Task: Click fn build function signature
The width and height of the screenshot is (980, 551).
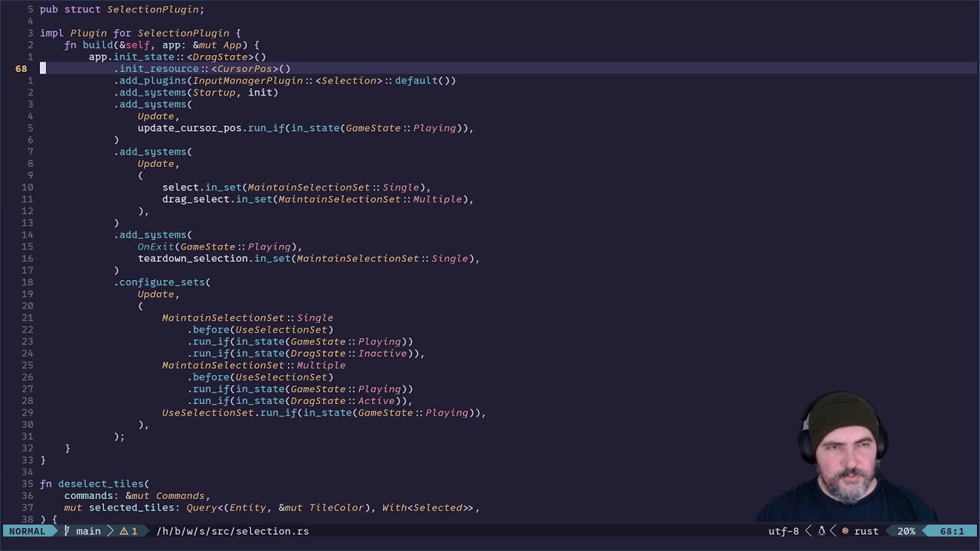Action: click(162, 45)
